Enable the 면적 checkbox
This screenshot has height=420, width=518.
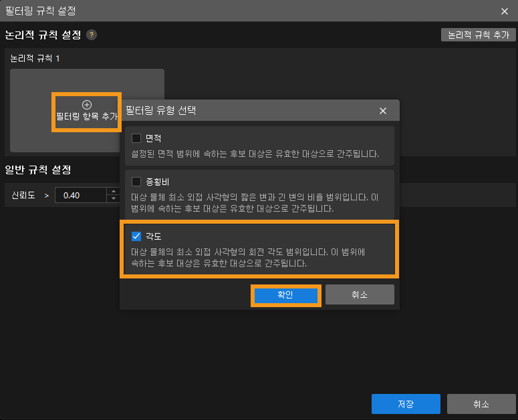pyautogui.click(x=136, y=138)
